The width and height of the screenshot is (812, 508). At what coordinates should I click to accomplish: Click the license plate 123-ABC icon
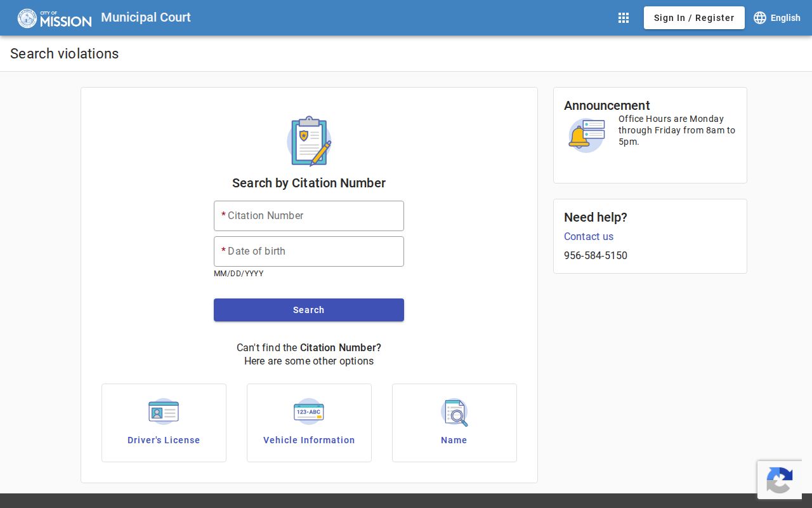[x=309, y=411]
